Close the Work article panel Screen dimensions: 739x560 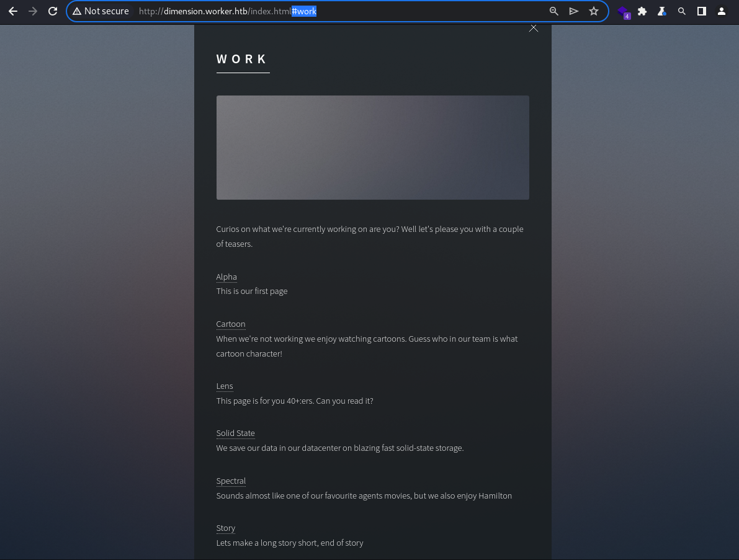(x=534, y=29)
